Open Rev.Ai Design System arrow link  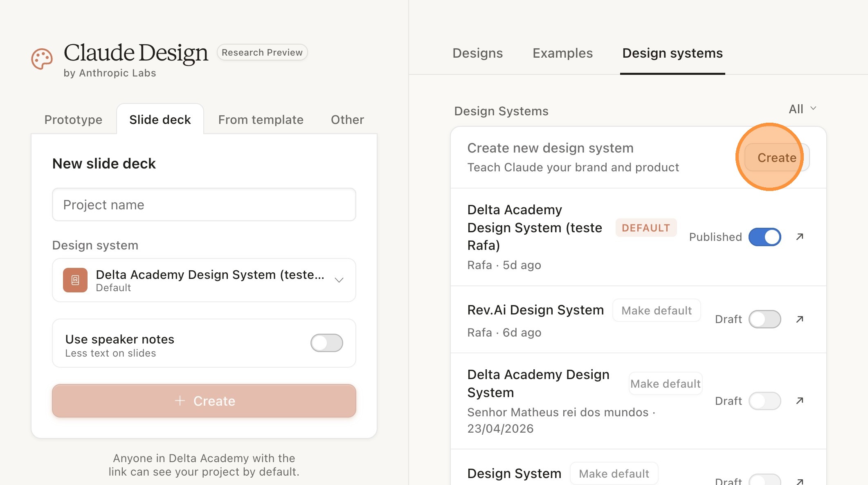800,319
